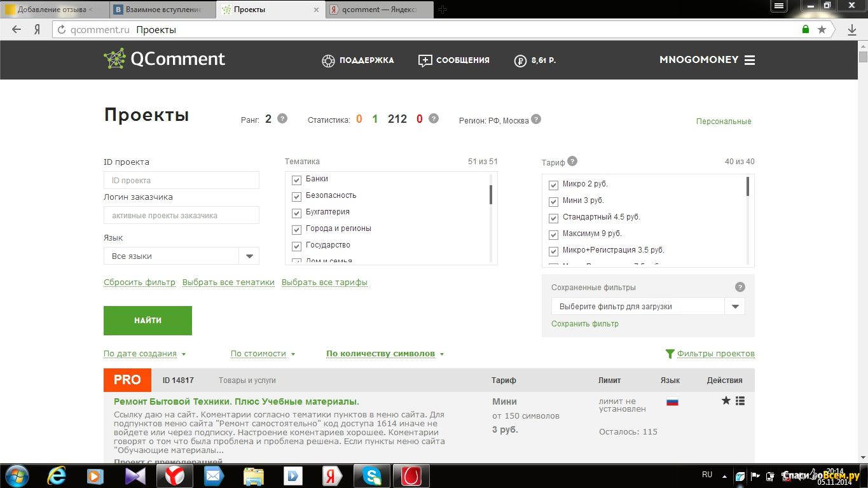The width and height of the screenshot is (868, 488).
Task: Open the mail envelope taskbar icon
Action: point(214,475)
